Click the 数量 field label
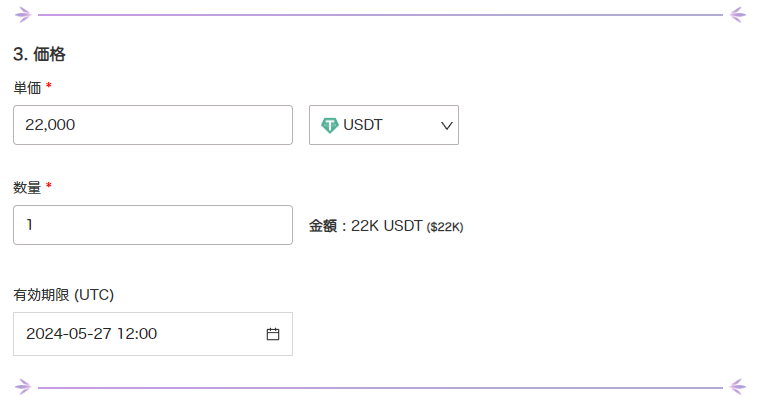This screenshot has height=401, width=761. [27, 187]
